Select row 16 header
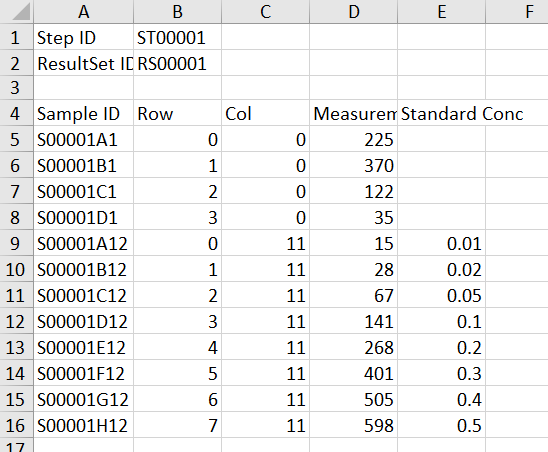The image size is (548, 452). 16,425
